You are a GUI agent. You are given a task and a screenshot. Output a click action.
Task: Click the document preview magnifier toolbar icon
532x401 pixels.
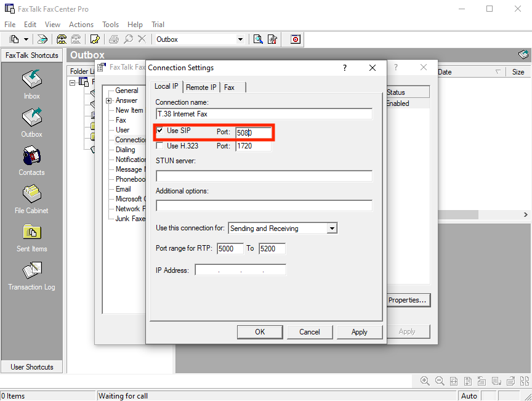pos(258,39)
